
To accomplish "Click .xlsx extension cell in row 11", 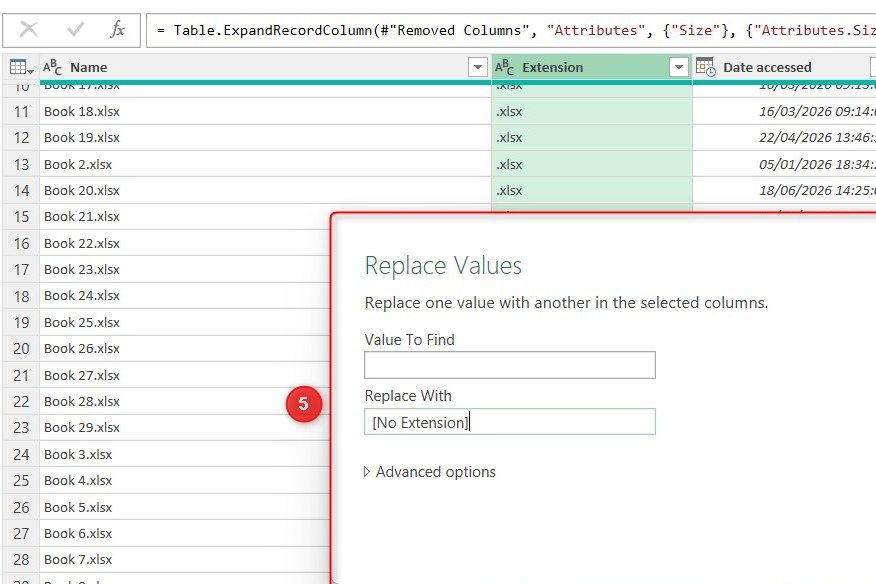I will [592, 111].
